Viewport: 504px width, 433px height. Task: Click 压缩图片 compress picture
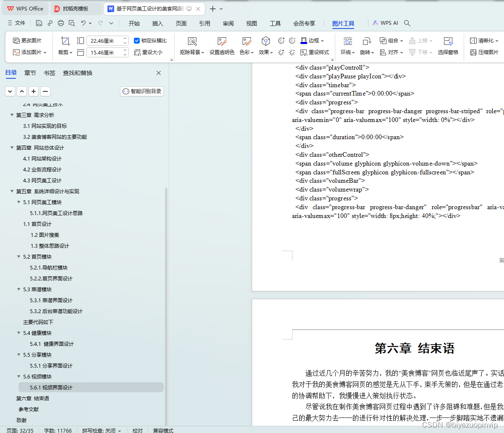484,52
